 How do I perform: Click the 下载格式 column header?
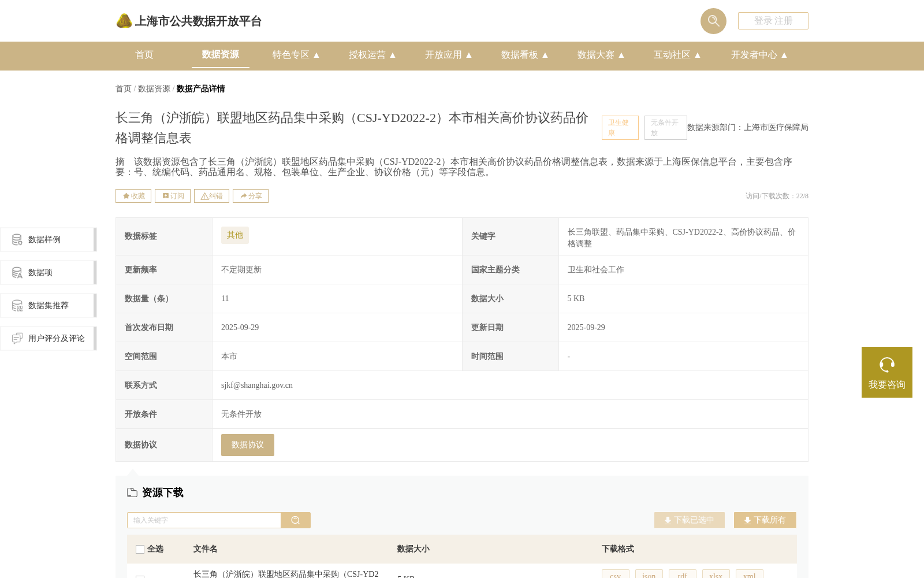(x=618, y=549)
